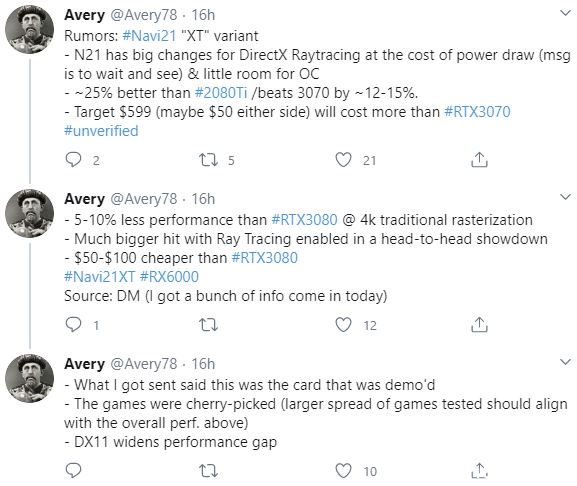Retweet the DX11 performance gap tweet

coord(208,471)
